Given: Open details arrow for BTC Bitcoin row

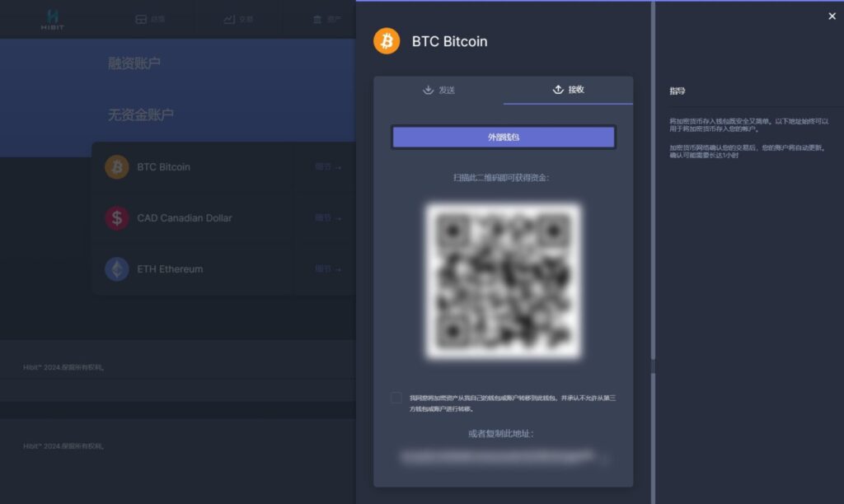Looking at the screenshot, I should pyautogui.click(x=328, y=166).
